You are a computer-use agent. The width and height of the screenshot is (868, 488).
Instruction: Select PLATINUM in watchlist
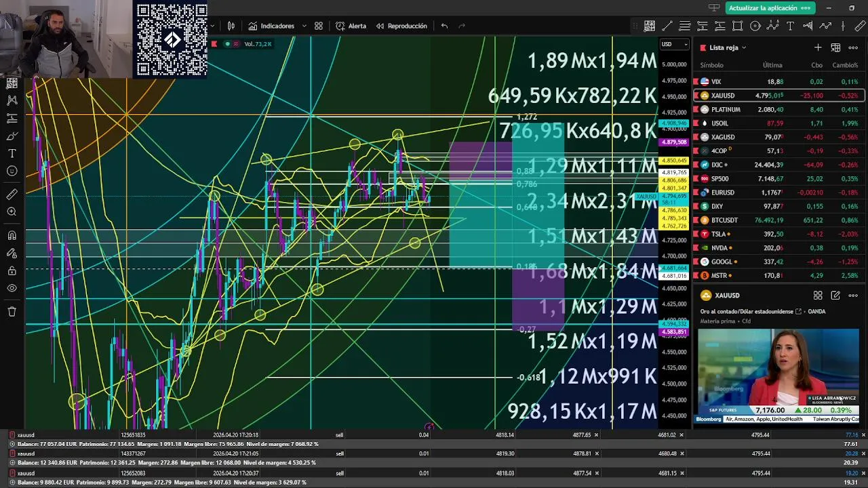point(778,109)
